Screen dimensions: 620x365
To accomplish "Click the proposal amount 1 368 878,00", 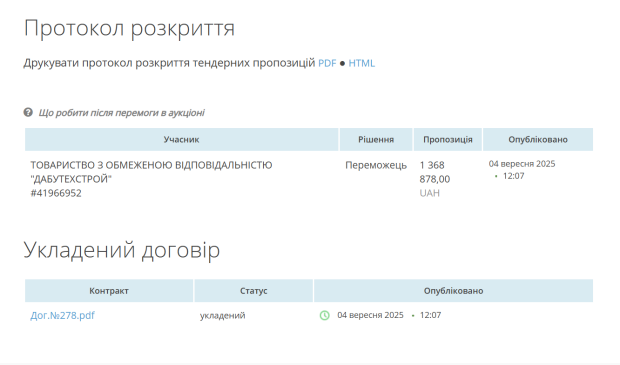I will [435, 172].
